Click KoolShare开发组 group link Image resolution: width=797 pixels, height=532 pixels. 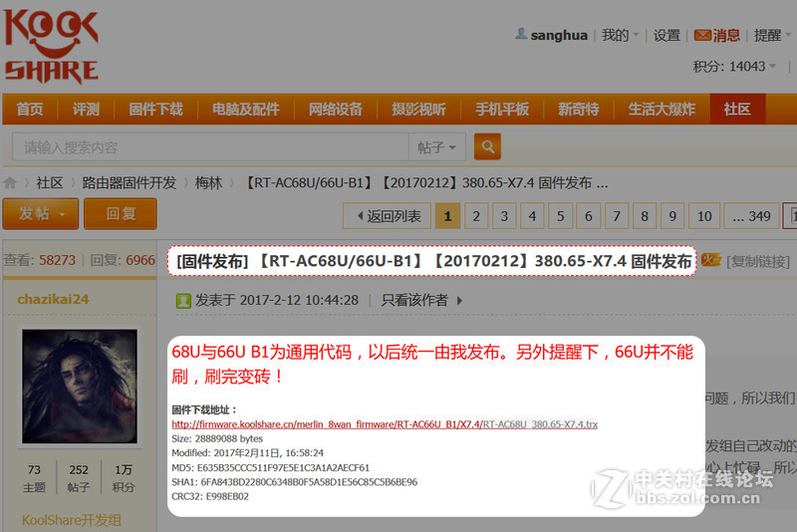71,520
